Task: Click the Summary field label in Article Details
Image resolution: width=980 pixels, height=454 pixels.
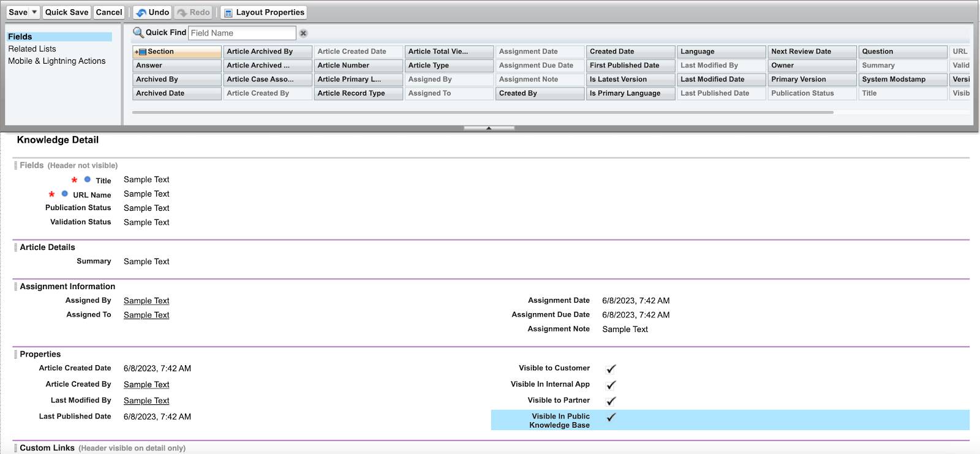Action: point(94,261)
